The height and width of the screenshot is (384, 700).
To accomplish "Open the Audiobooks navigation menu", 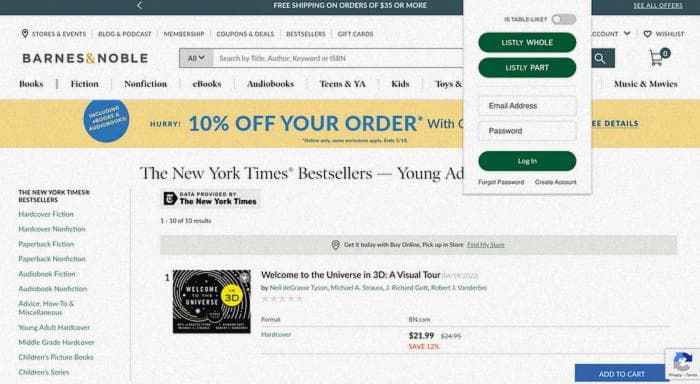I will point(270,84).
